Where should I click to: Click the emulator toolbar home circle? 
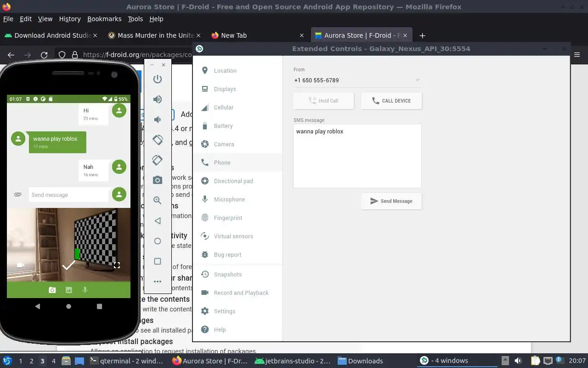tap(158, 241)
